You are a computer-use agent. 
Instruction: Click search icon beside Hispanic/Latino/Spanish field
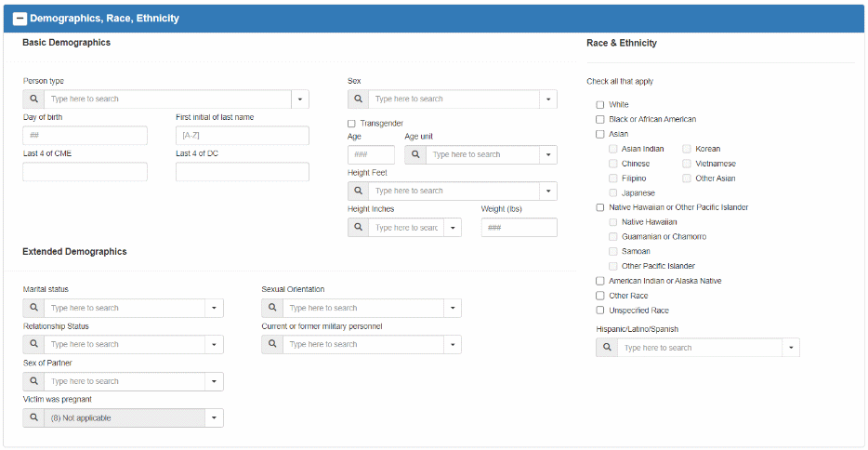tap(606, 348)
